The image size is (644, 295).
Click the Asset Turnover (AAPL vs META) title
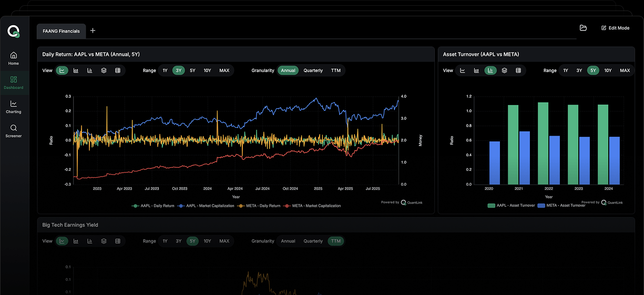[481, 54]
